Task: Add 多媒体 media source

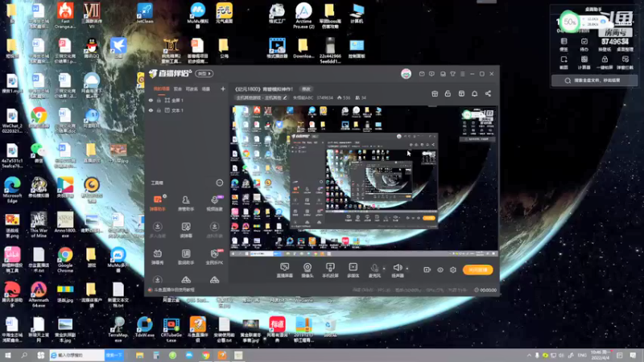Action: pos(353,270)
